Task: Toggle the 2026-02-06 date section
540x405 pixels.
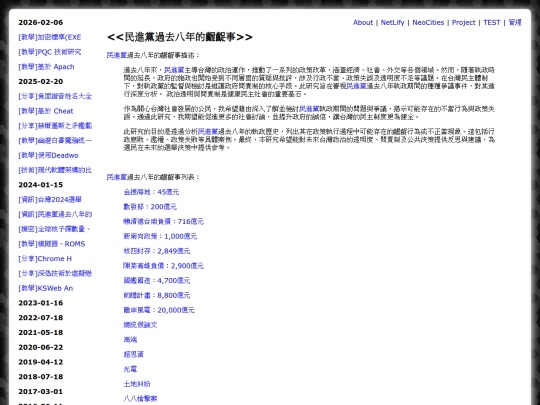Action: click(41, 22)
